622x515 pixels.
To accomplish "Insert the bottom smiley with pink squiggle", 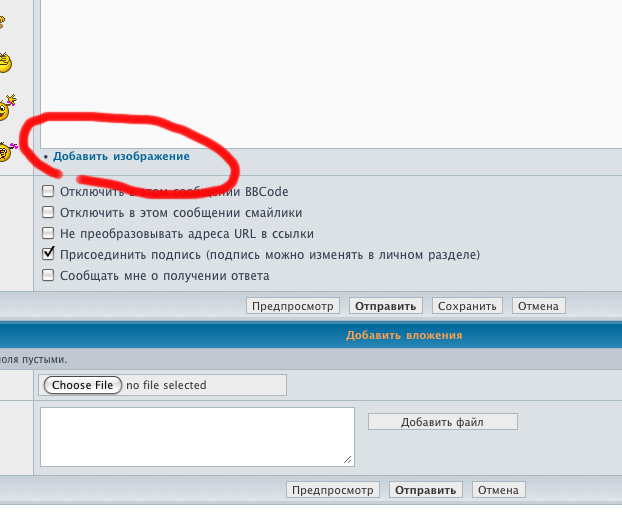I will click(7, 152).
